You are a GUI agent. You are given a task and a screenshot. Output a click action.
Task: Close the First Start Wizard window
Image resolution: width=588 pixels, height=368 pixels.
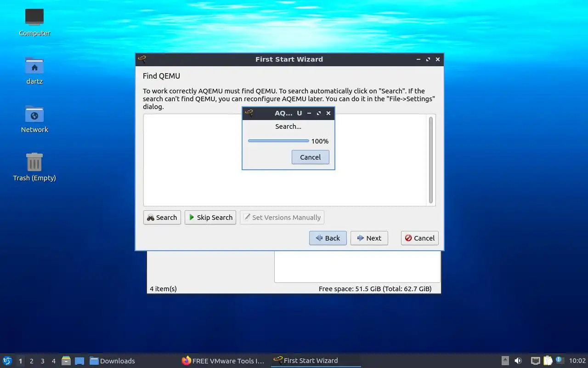click(x=438, y=59)
